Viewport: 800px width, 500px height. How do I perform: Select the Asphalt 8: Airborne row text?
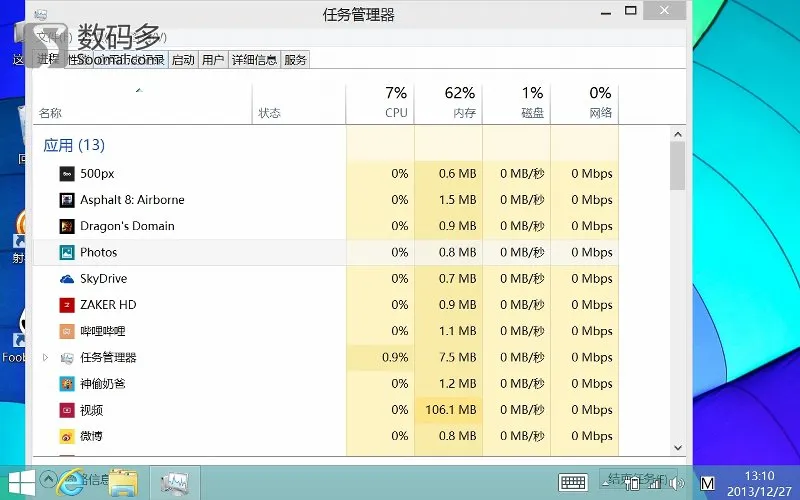point(132,200)
